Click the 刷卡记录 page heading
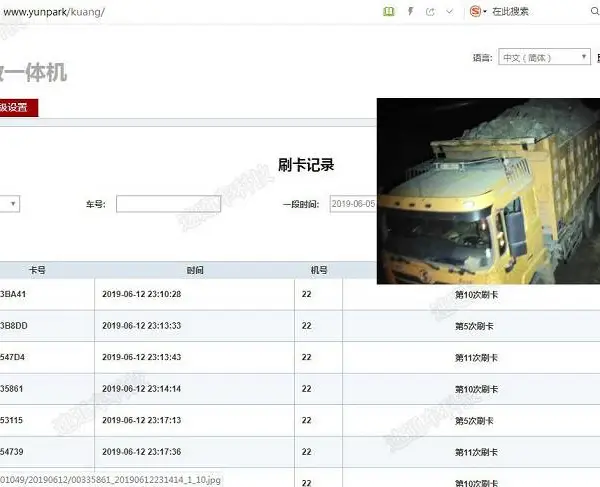Image resolution: width=600 pixels, height=487 pixels. coord(306,165)
